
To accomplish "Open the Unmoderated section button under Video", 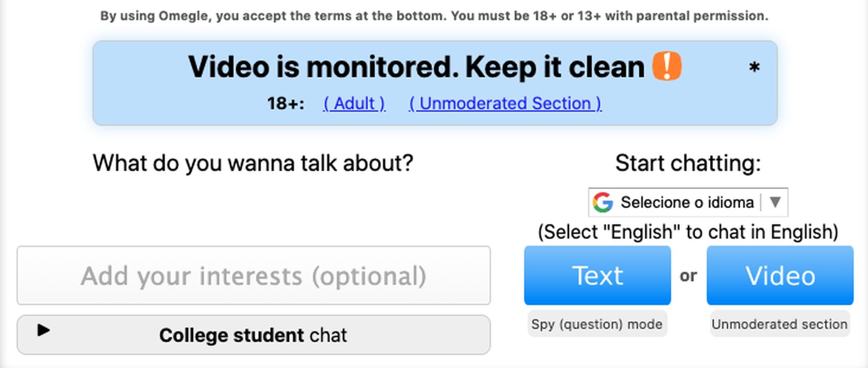I will tap(780, 324).
